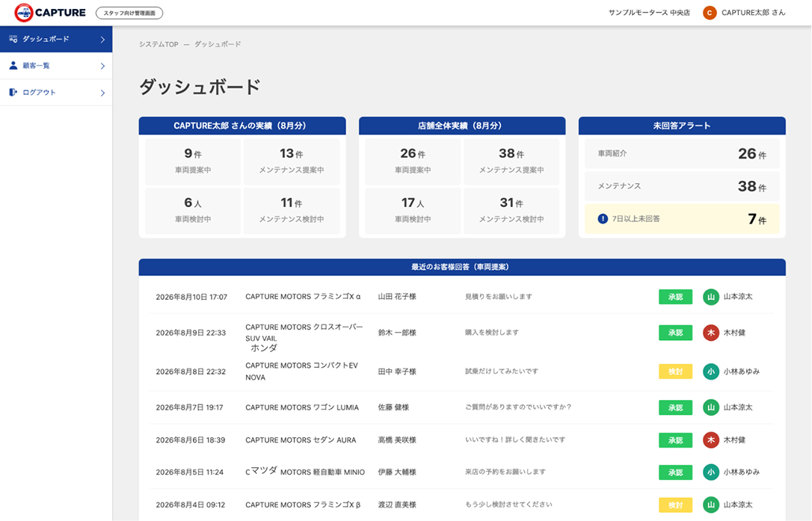The image size is (812, 521).
Task: Open the 車両紹介 26件 alert row
Action: (682, 153)
